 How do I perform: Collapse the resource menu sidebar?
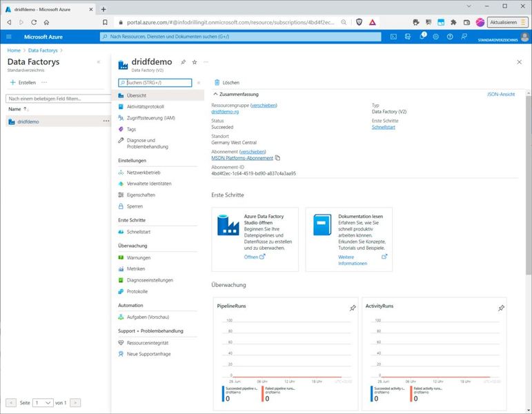pyautogui.click(x=199, y=83)
